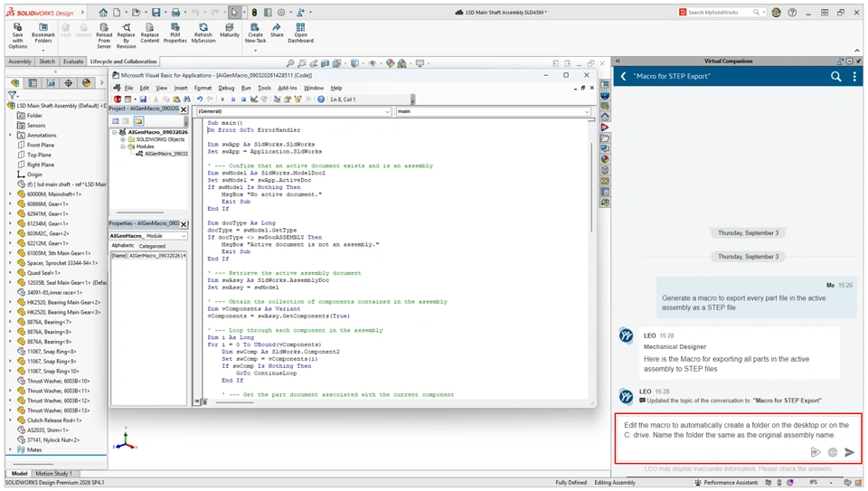Image resolution: width=868 pixels, height=491 pixels.
Task: Open the Appearances task pane icon
Action: click(x=605, y=159)
